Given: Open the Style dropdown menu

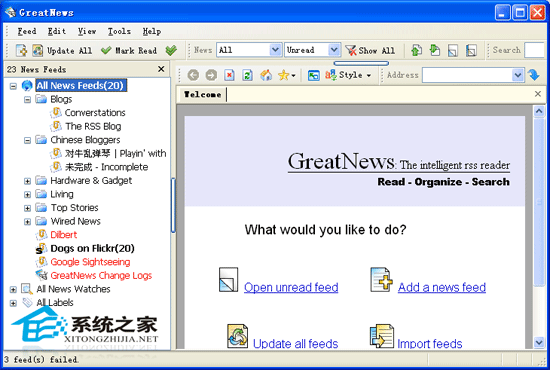Looking at the screenshot, I should [x=348, y=75].
